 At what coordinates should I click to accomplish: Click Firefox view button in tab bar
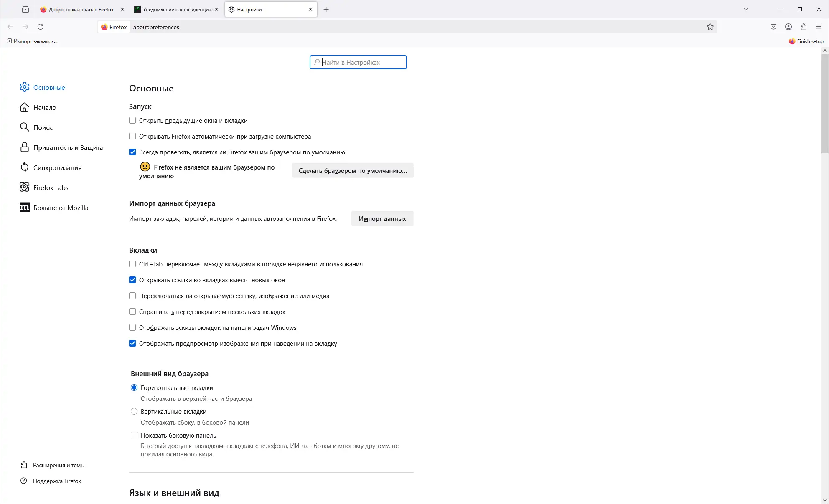25,9
